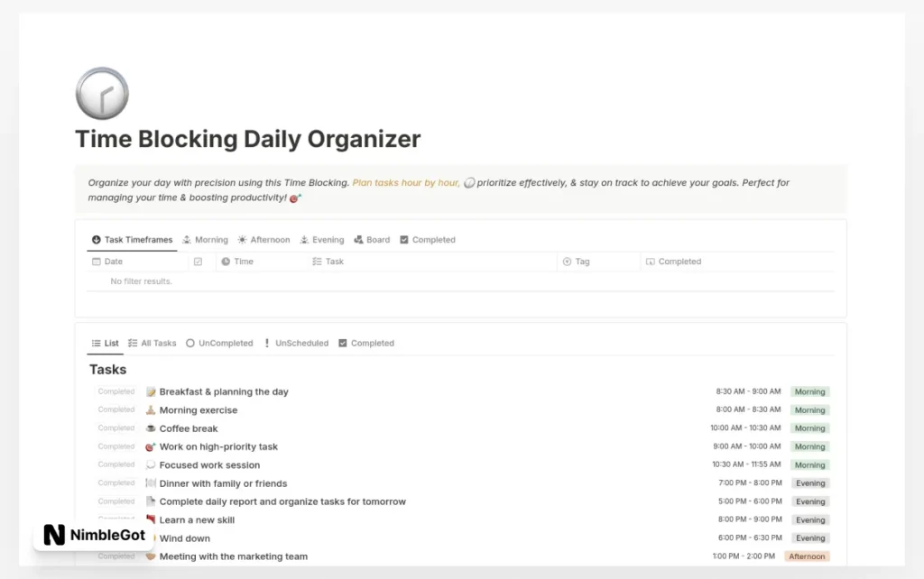This screenshot has width=924, height=579.
Task: Click the document icon beside Complete daily report
Action: pos(151,501)
